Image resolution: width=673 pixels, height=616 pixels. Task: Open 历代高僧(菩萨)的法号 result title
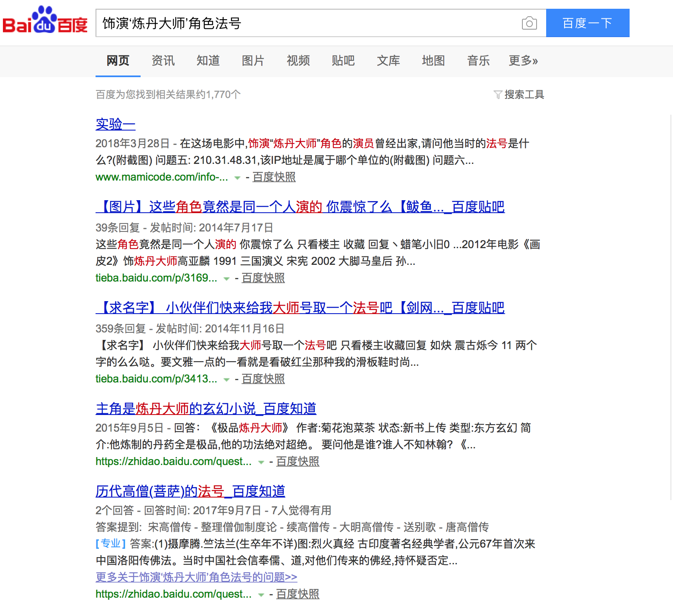(x=190, y=491)
